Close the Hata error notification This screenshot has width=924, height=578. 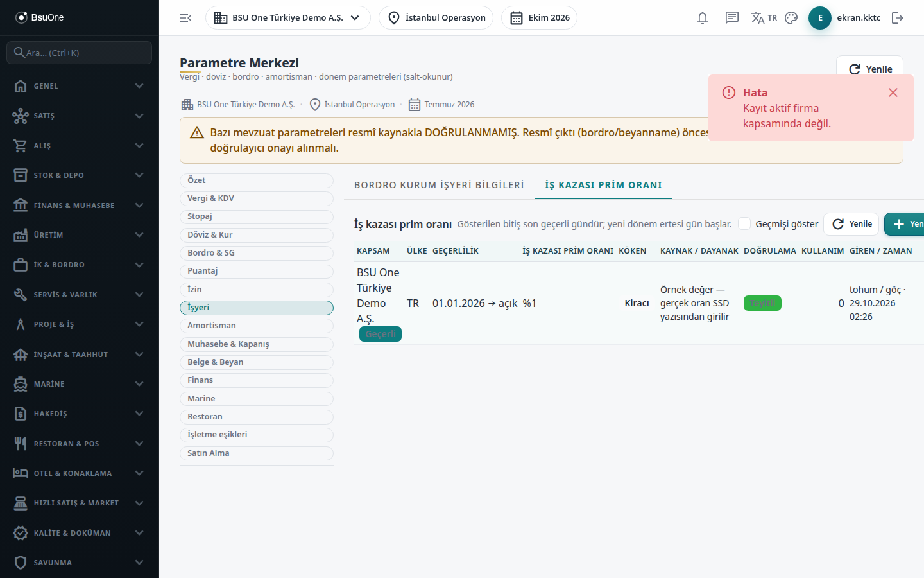coord(893,92)
